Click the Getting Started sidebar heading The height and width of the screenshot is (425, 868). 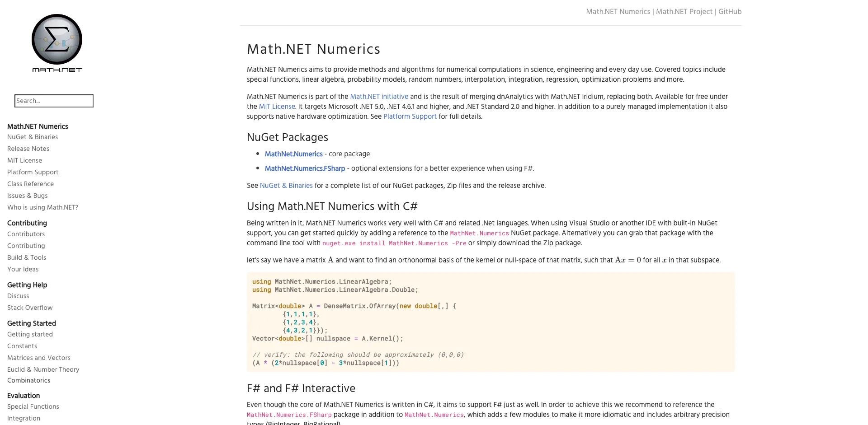click(x=32, y=323)
